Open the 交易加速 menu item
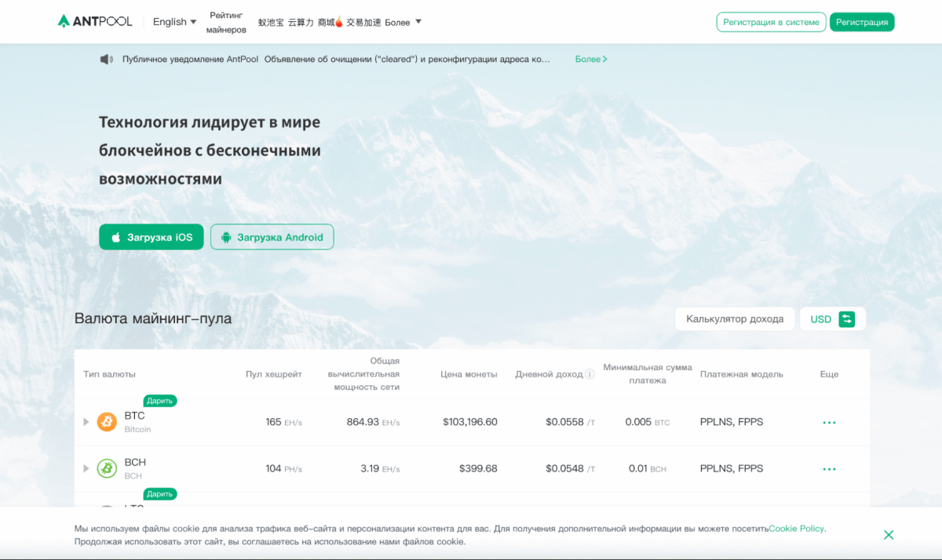 [363, 22]
